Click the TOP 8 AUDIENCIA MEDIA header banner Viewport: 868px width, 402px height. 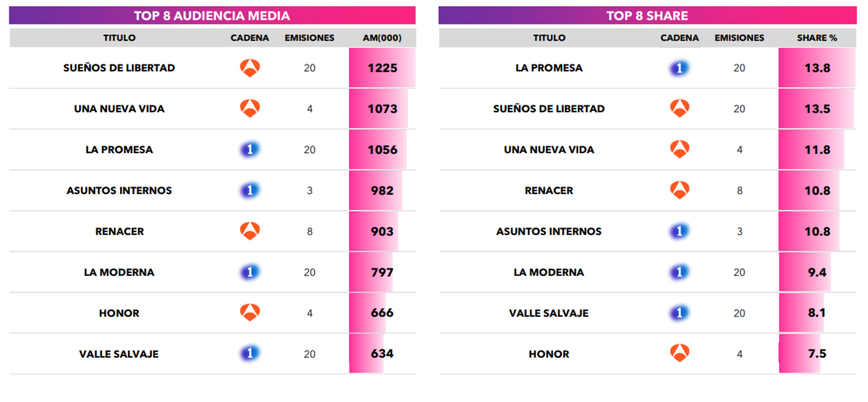point(212,15)
